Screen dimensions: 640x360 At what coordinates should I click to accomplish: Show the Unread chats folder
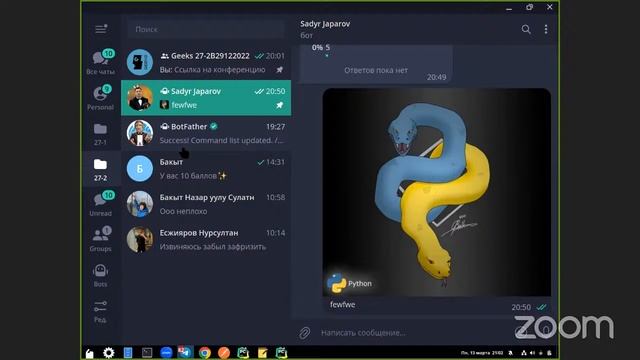100,204
